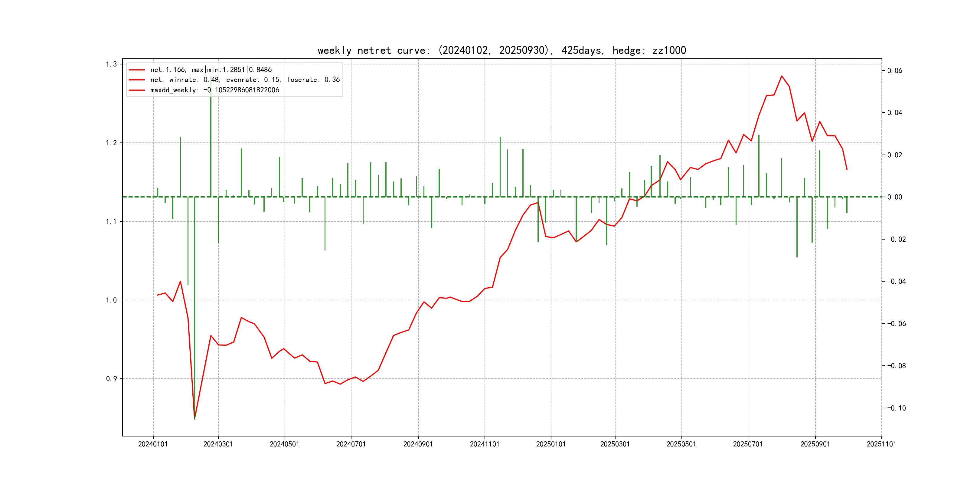Click the 20240101 x-axis tick label
Screen dimensions: 980x490
[x=153, y=444]
